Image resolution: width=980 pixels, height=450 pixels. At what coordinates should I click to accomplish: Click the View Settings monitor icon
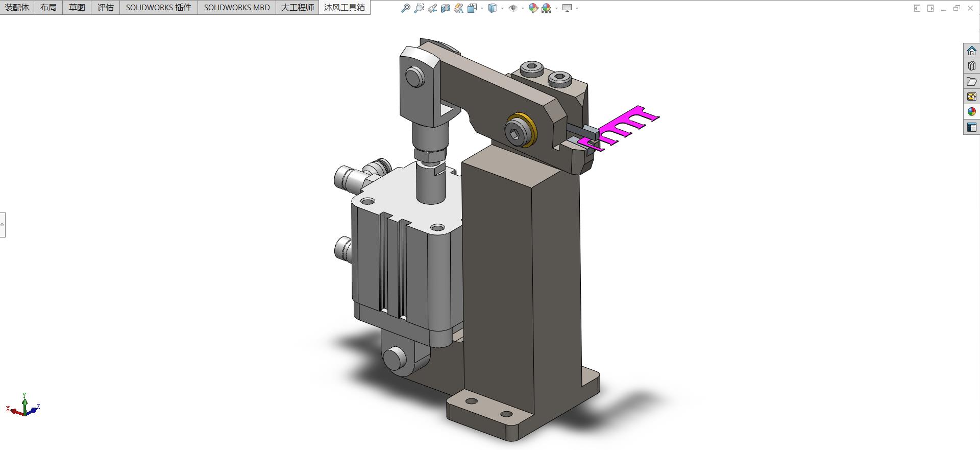(x=567, y=8)
